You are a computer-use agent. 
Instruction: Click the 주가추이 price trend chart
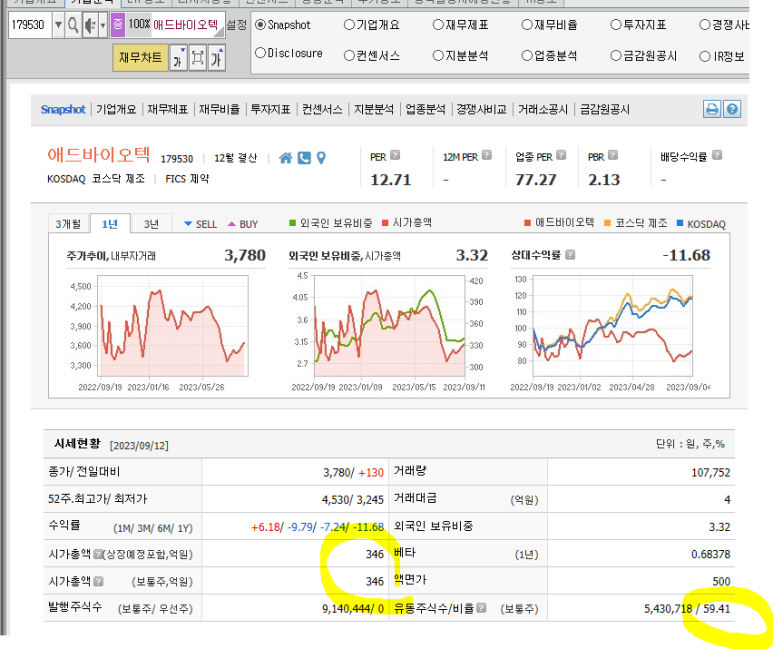(x=173, y=326)
